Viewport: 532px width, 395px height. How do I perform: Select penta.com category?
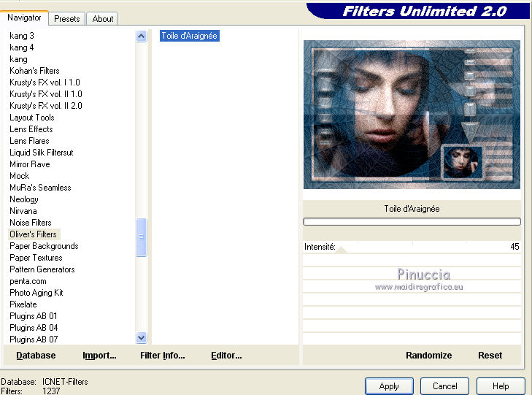(x=28, y=281)
